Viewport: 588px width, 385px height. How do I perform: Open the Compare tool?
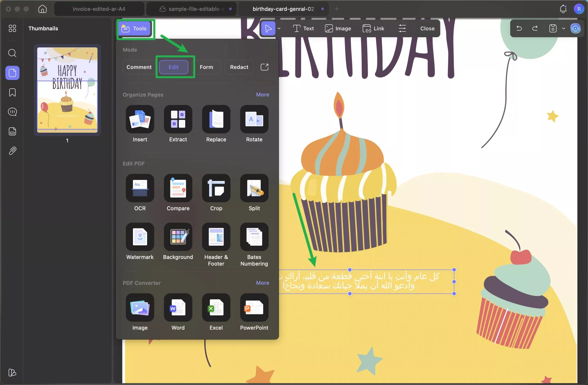178,188
